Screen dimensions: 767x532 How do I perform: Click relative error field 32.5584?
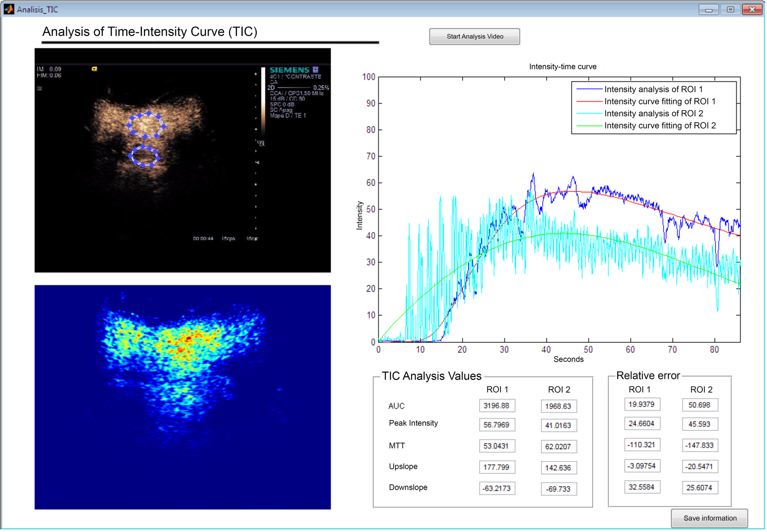coord(642,487)
